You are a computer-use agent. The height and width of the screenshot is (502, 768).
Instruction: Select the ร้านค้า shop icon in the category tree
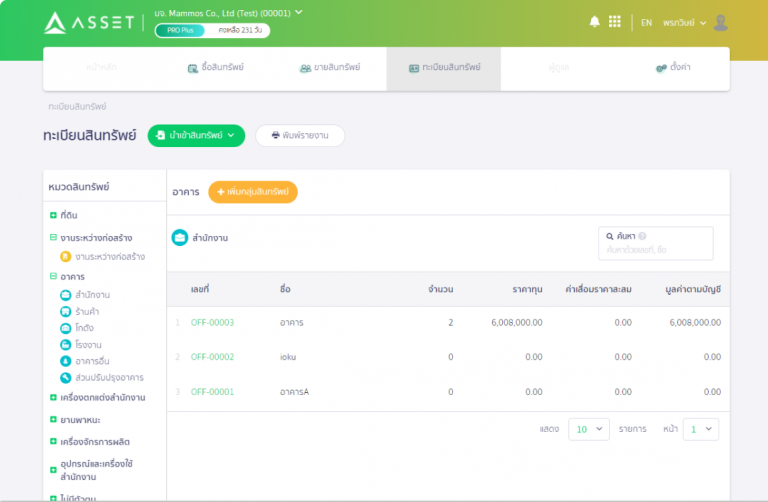[66, 311]
